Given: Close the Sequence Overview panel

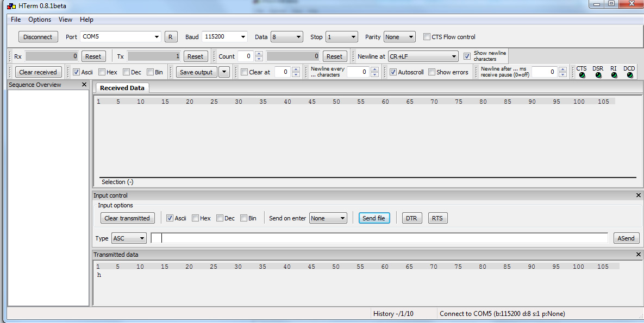Looking at the screenshot, I should (x=84, y=85).
